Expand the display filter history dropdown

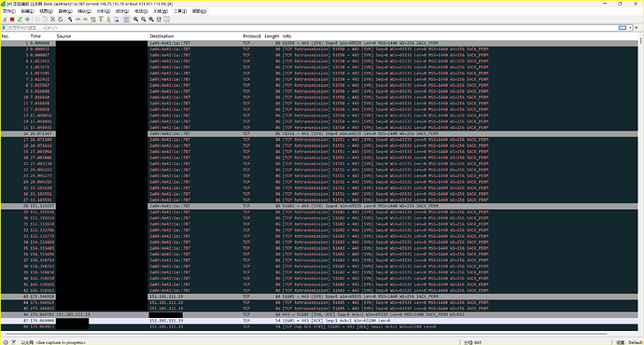coord(630,28)
